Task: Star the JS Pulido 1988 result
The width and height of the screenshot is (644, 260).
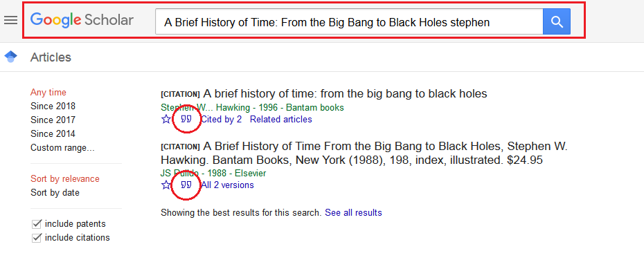Action: (x=166, y=185)
